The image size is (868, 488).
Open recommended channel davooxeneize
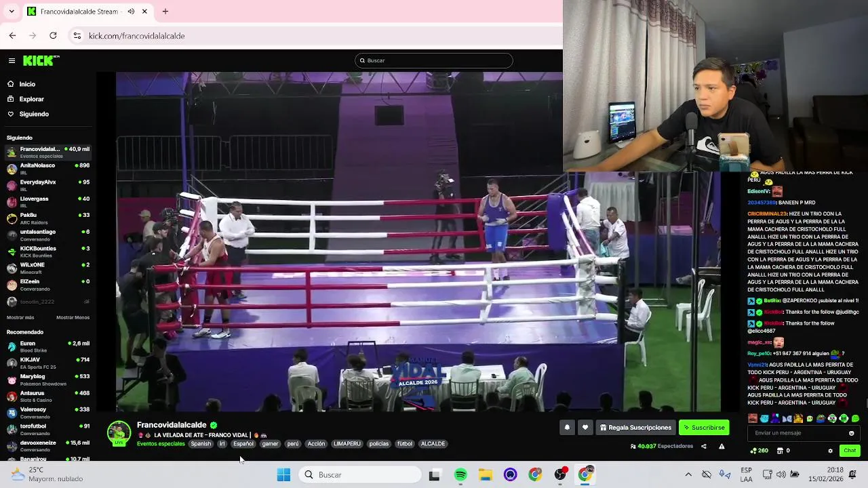(47, 446)
